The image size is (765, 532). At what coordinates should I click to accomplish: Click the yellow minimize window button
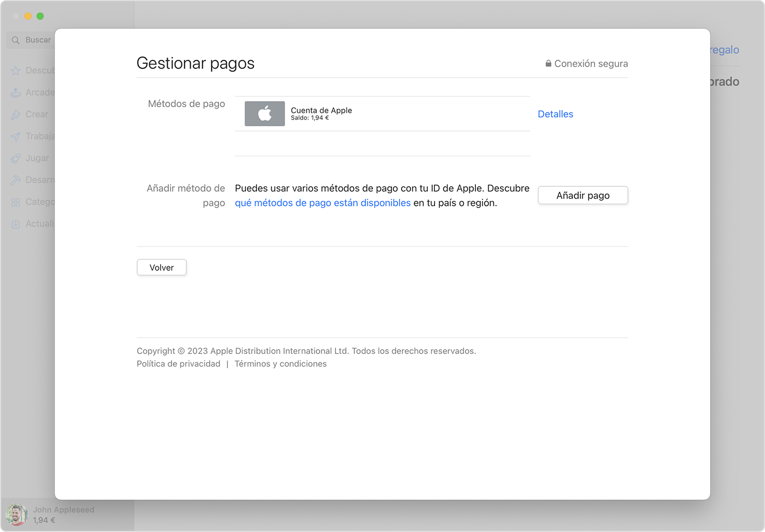pos(28,16)
